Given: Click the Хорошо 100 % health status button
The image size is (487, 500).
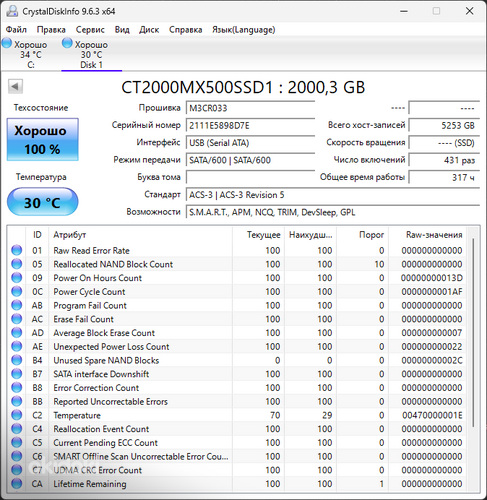Looking at the screenshot, I should [x=43, y=139].
